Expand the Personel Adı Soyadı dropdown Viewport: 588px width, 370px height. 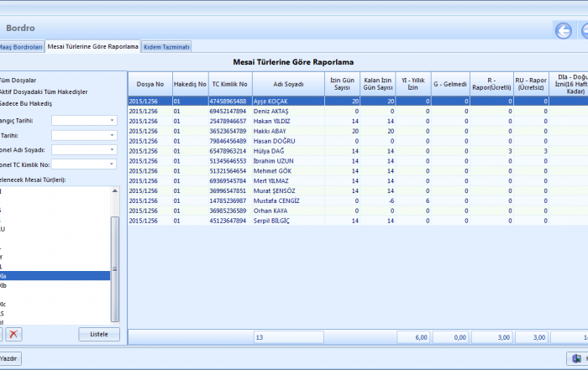point(112,149)
